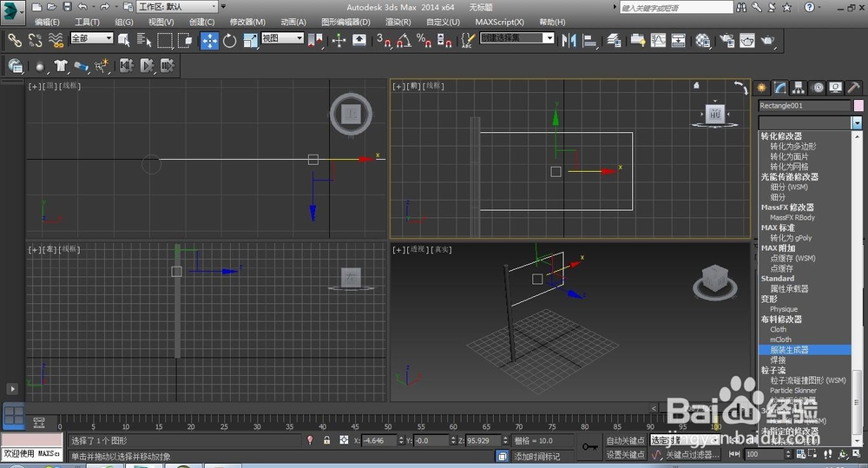The image size is (868, 468).
Task: Open the 渲染(R) menu
Action: (398, 22)
